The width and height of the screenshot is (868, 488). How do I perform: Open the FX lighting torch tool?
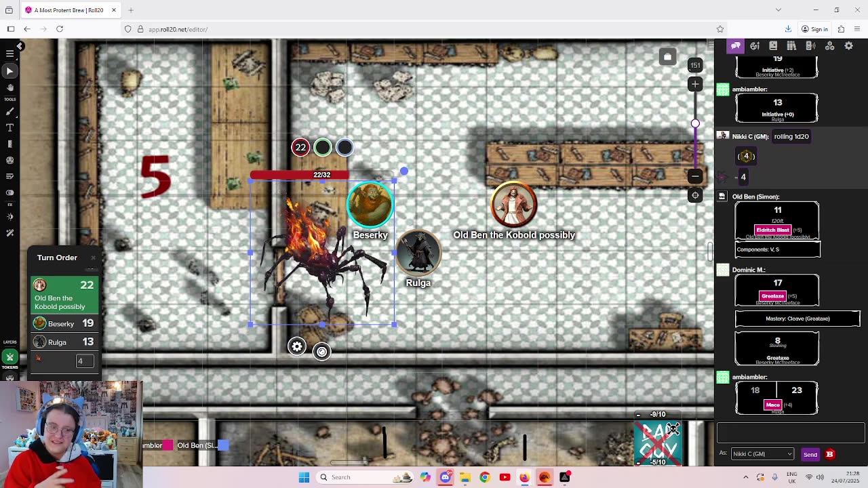9,217
